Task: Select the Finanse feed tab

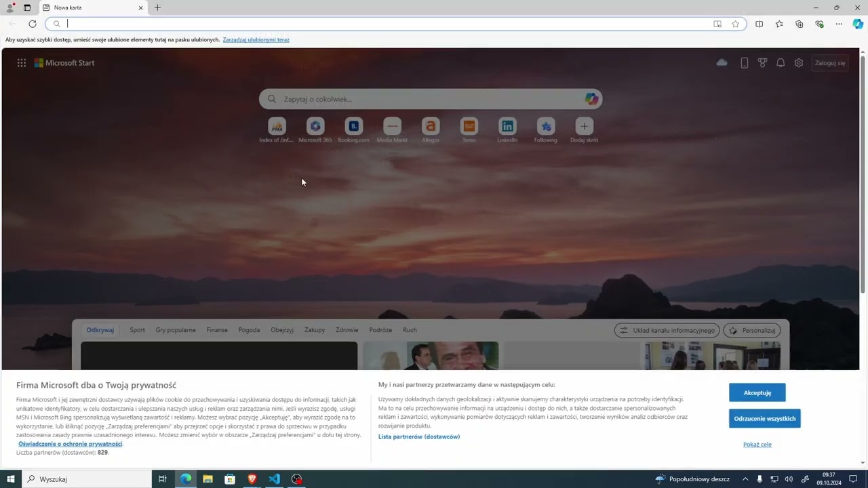Action: pos(217,330)
